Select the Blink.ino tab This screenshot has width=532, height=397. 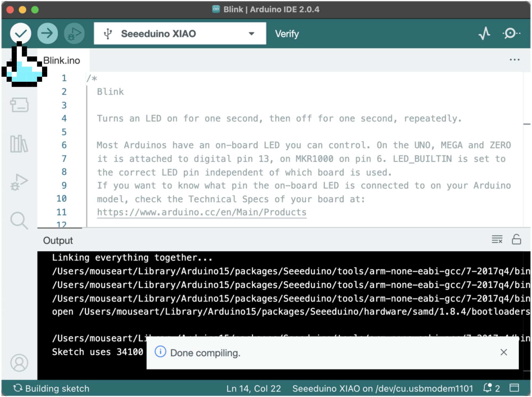pos(61,60)
